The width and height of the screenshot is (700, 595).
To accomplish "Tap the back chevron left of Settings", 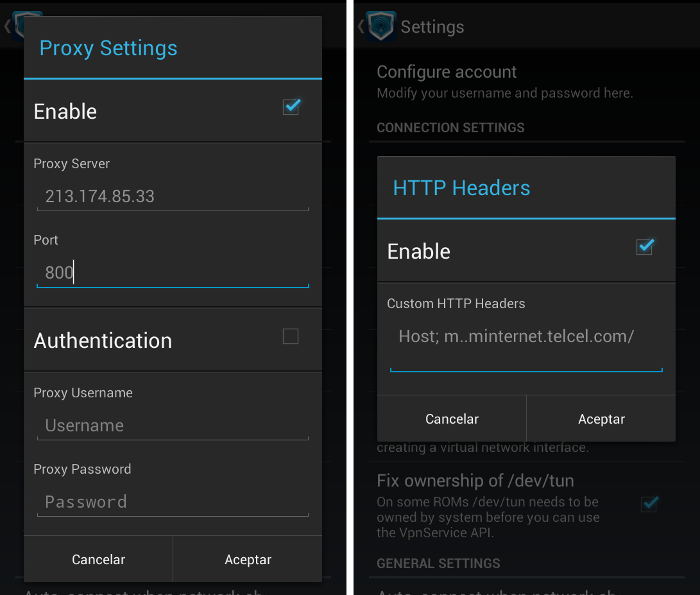I will click(x=361, y=27).
